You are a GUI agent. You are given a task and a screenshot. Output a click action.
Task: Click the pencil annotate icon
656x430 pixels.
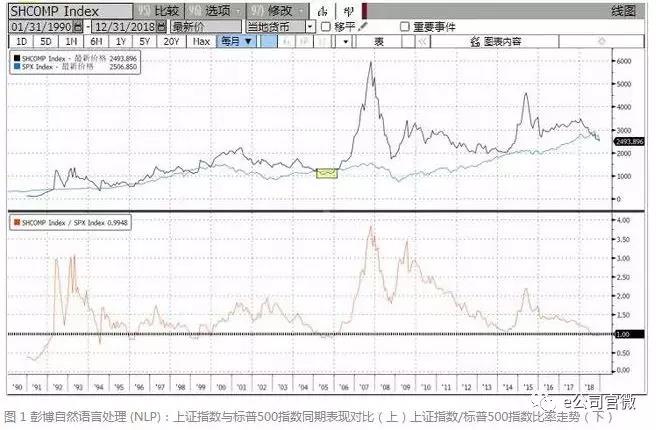[363, 27]
